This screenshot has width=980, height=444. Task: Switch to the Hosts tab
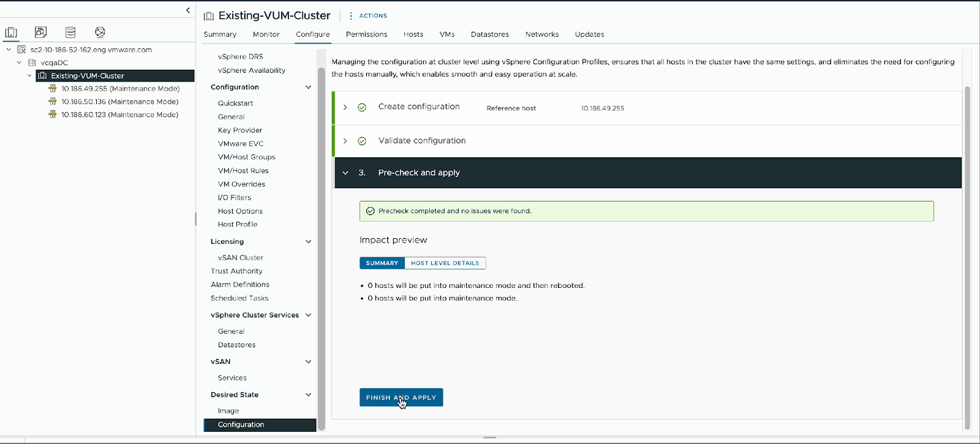413,34
